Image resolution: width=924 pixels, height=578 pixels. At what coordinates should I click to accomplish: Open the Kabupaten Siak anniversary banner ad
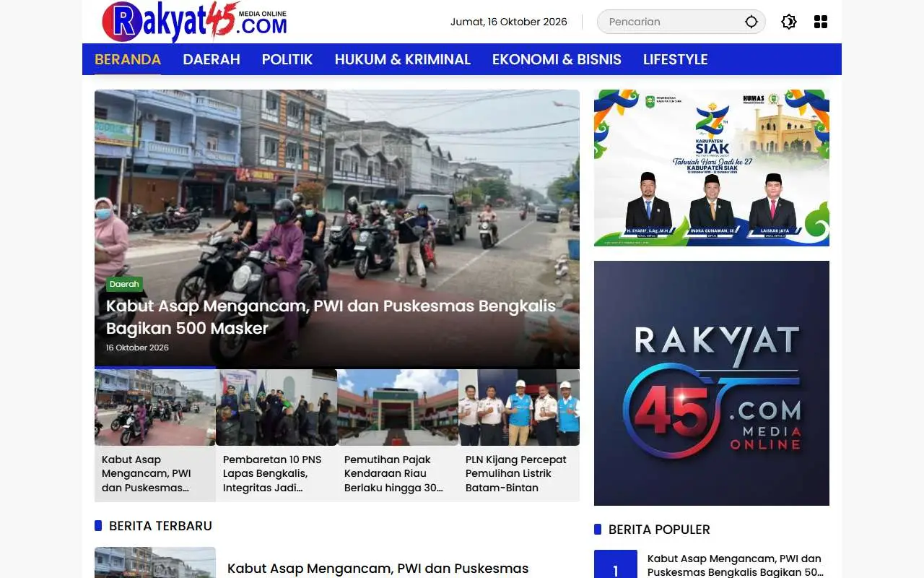tap(712, 168)
